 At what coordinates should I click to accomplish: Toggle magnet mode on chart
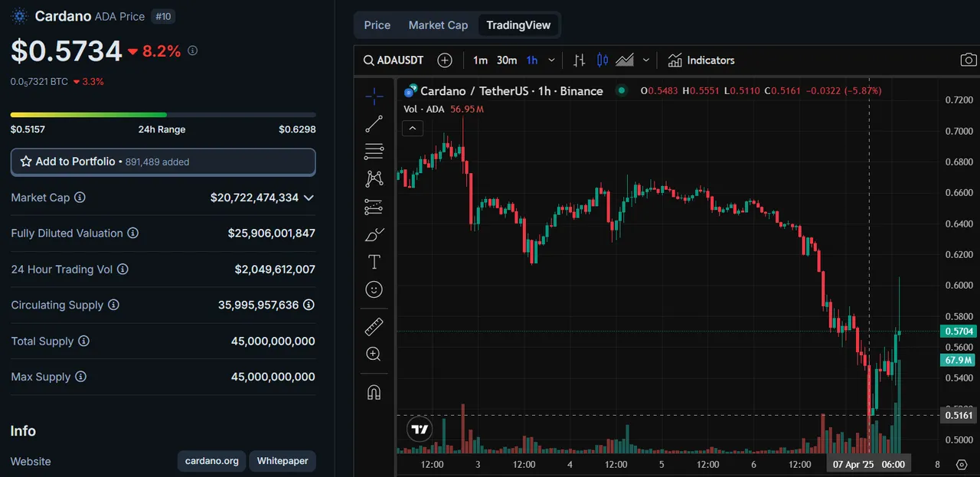click(374, 393)
